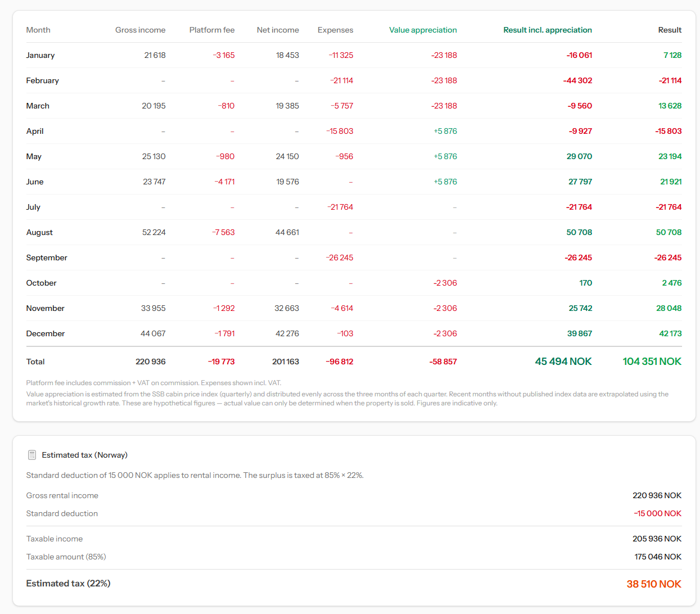Click the February result incl. appreciation -44 302
Viewport: 700px width, 614px height.
577,80
